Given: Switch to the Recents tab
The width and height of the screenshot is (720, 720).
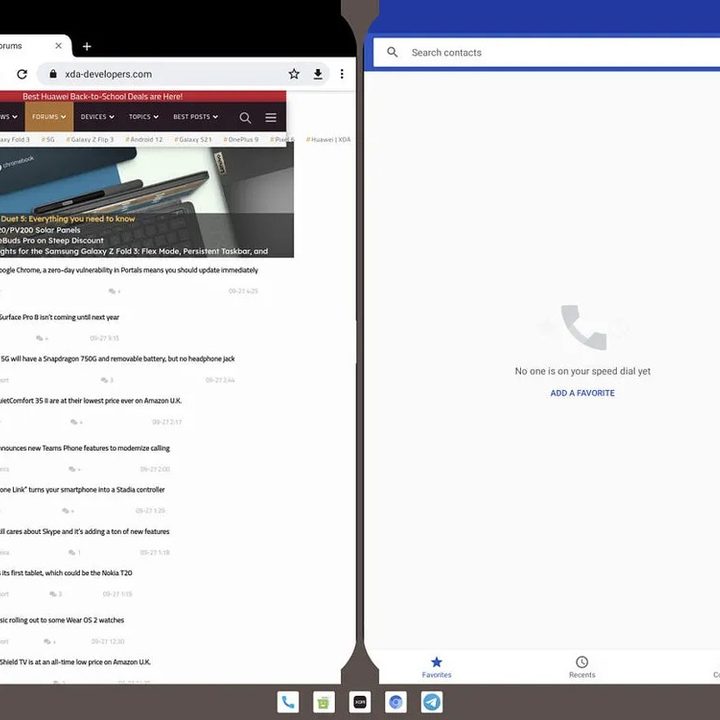Looking at the screenshot, I should tap(582, 667).
